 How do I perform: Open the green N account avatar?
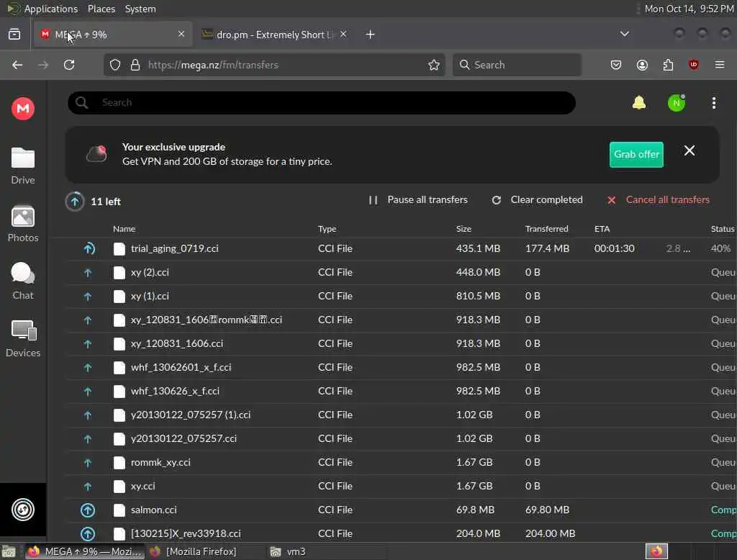(x=677, y=103)
